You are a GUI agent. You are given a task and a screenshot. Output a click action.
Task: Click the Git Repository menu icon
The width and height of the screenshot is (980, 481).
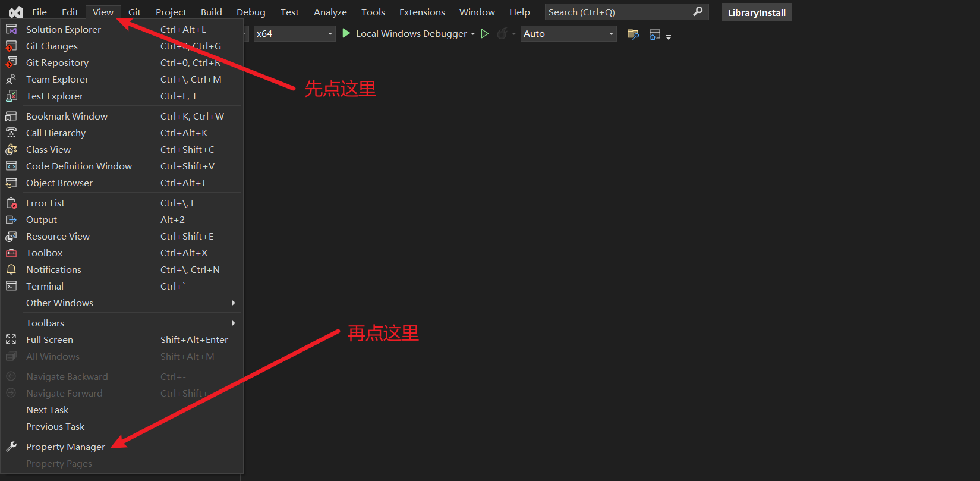click(11, 62)
